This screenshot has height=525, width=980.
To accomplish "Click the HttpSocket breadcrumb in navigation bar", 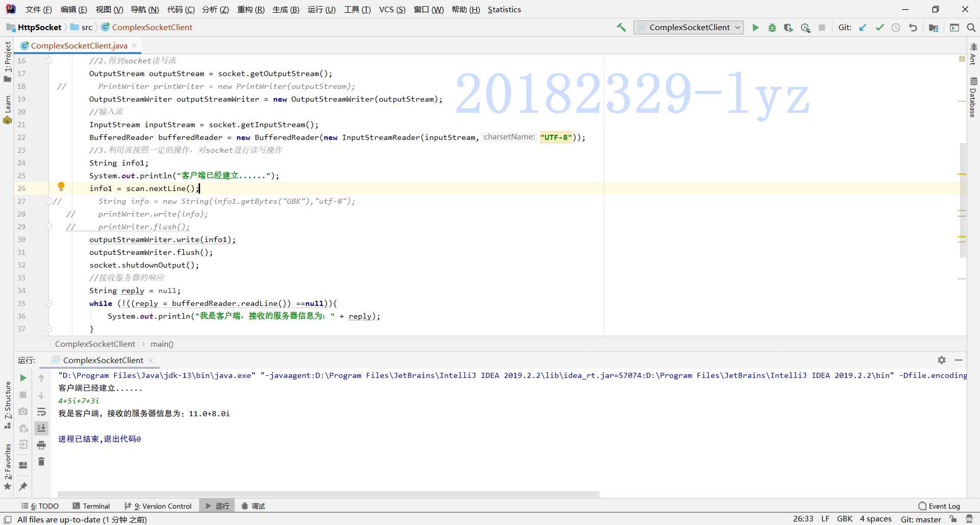I will pyautogui.click(x=34, y=28).
